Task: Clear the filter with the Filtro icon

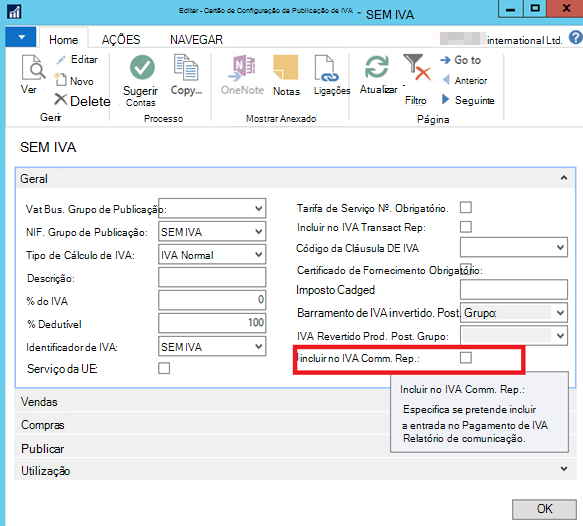Action: [x=416, y=68]
